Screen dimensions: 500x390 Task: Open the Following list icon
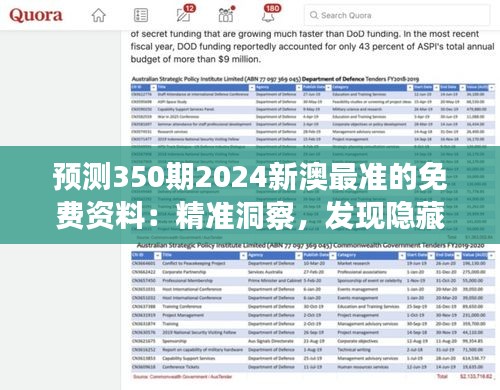(141, 15)
